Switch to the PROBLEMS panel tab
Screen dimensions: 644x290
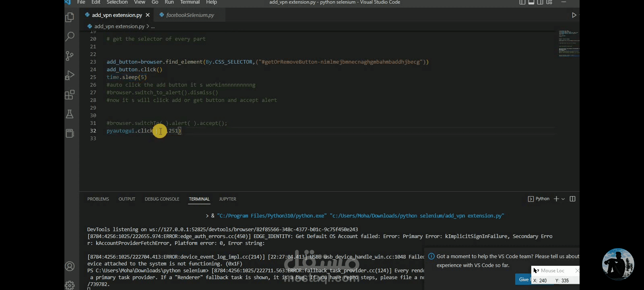coord(98,199)
